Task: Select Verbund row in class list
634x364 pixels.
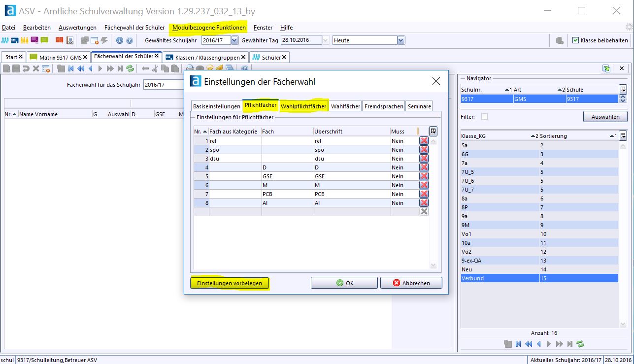Action: pyautogui.click(x=539, y=278)
